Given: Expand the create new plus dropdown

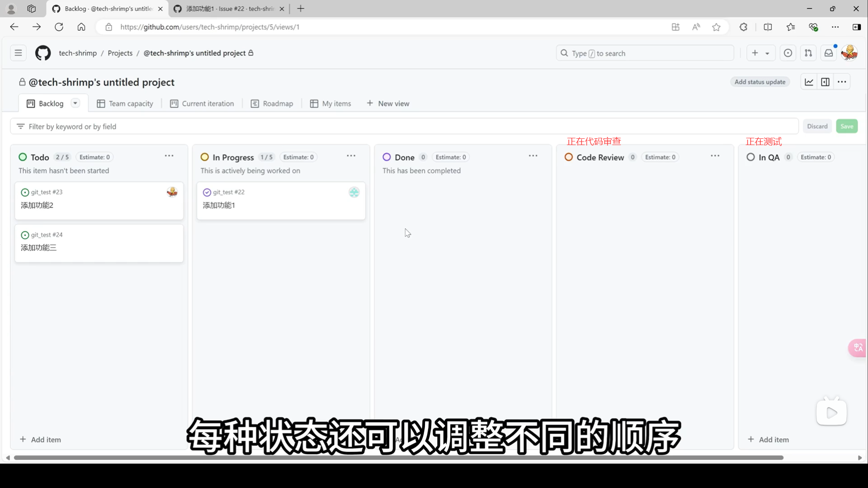Looking at the screenshot, I should pyautogui.click(x=760, y=53).
